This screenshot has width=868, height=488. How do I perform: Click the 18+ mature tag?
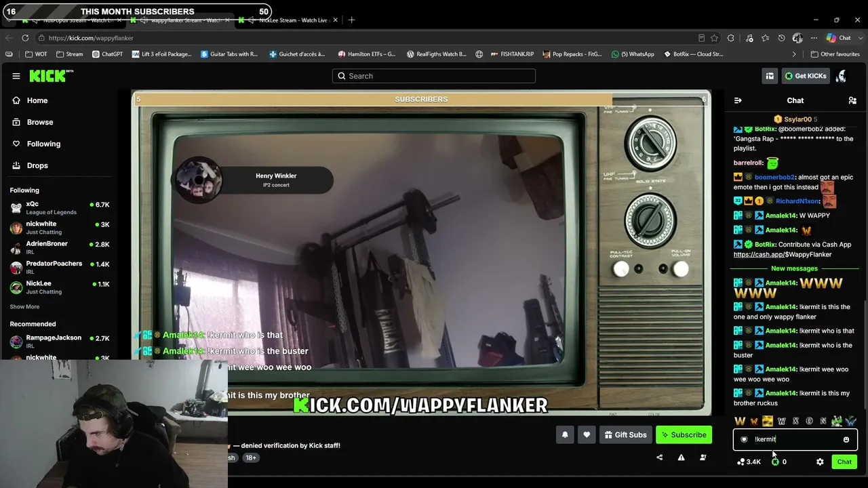click(x=251, y=457)
